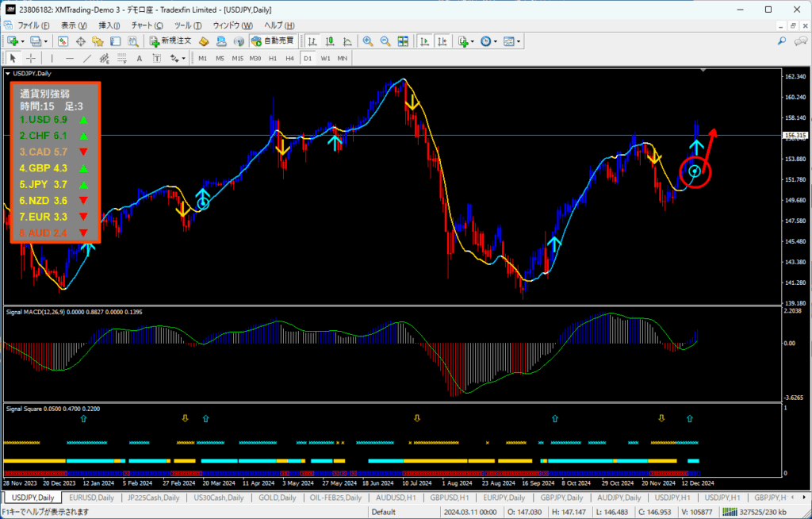This screenshot has width=812, height=519.
Task: Expand the Arrows objects dropdown
Action: click(183, 59)
